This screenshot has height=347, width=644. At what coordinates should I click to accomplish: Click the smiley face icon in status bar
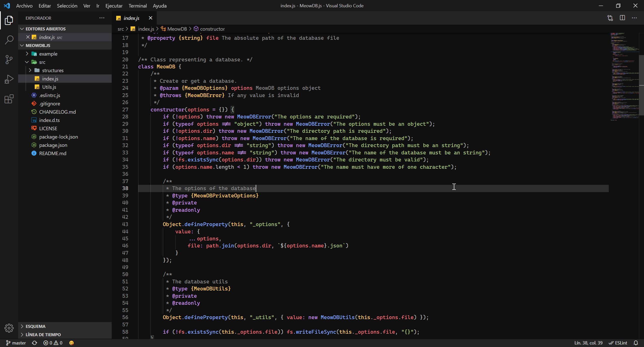72,343
